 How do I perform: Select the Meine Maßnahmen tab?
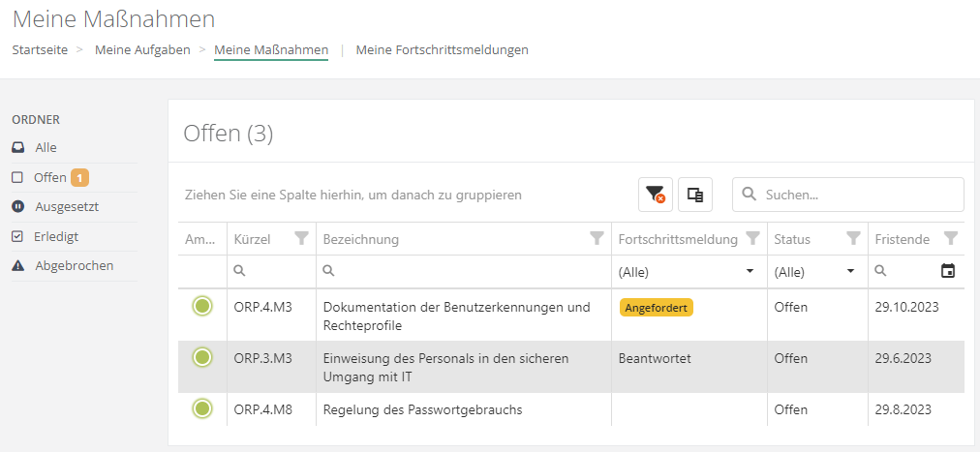pos(271,49)
